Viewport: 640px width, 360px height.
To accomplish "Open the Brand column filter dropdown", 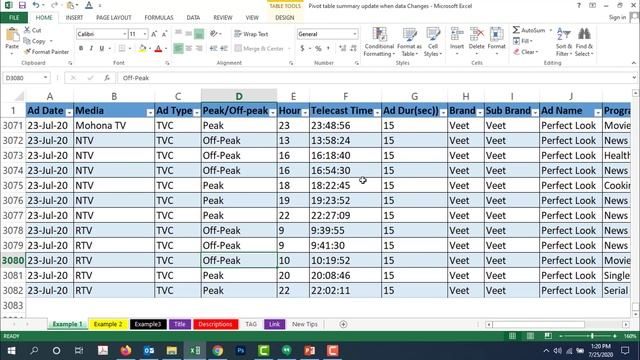I will click(480, 112).
